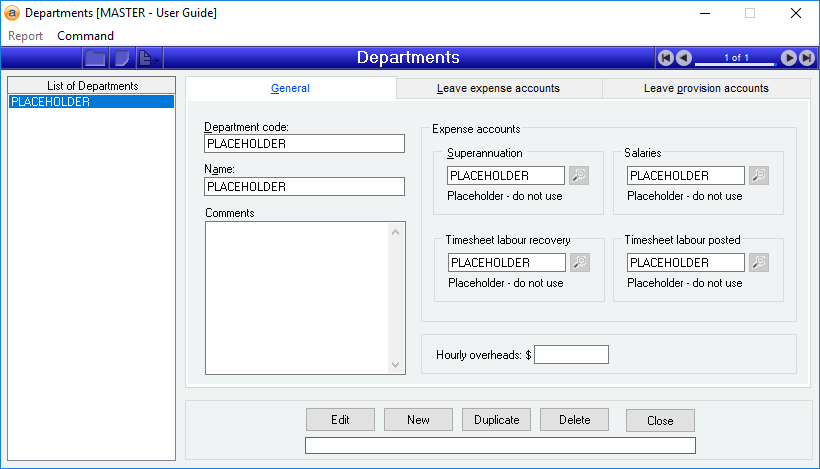The image size is (820, 469).
Task: Select PLACEHOLDER in List of Departments
Action: [x=90, y=102]
